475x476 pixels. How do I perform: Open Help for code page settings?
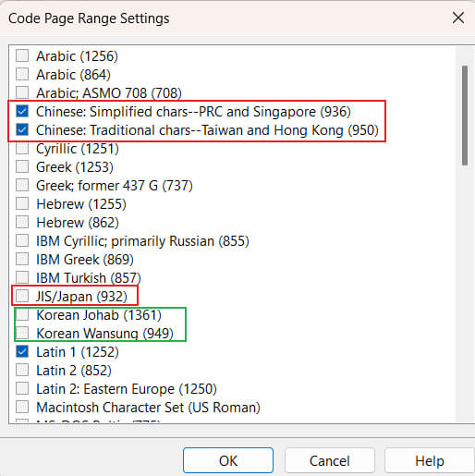click(x=430, y=460)
